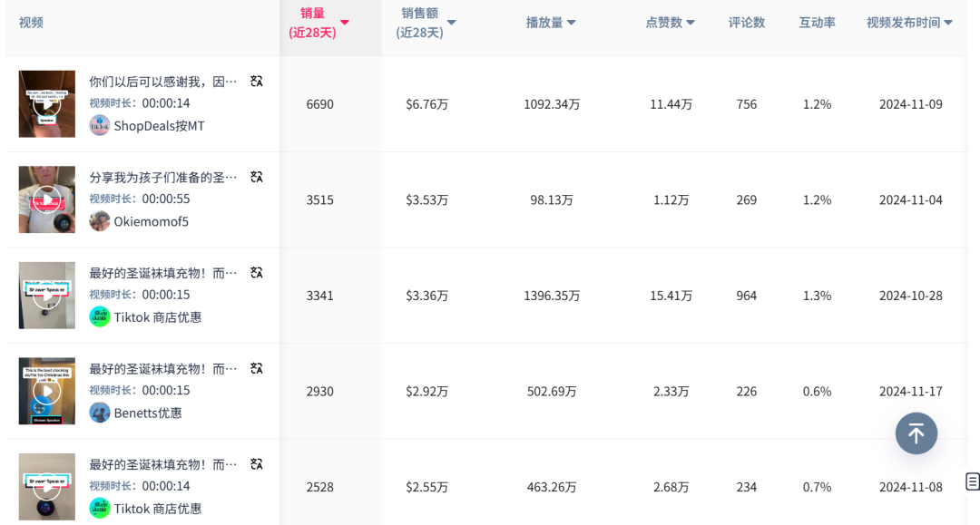Click translate icon beside the Okiemomof5 video title

click(x=257, y=177)
